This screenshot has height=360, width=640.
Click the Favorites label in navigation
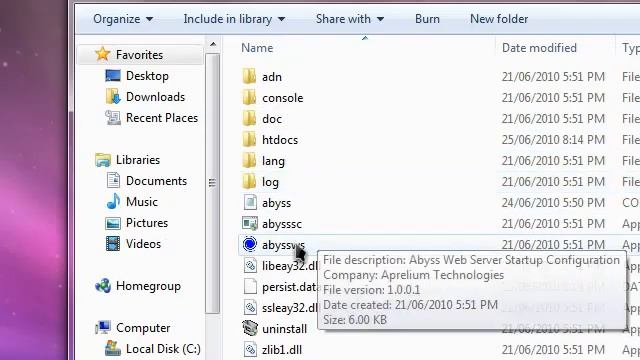[x=139, y=55]
